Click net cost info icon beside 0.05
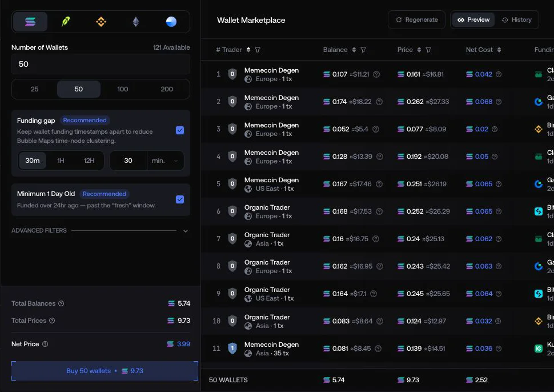This screenshot has height=392, width=554. coord(495,157)
